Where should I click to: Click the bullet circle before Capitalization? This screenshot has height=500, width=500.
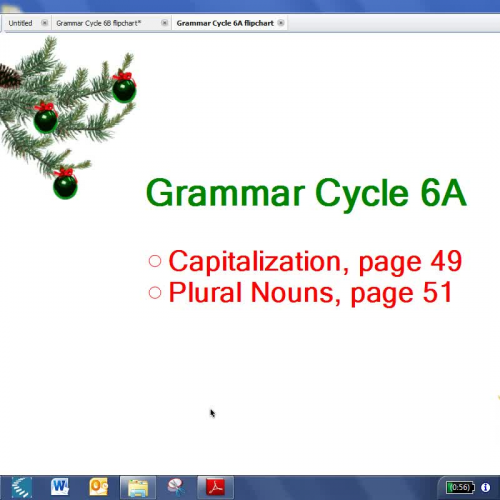click(x=155, y=261)
